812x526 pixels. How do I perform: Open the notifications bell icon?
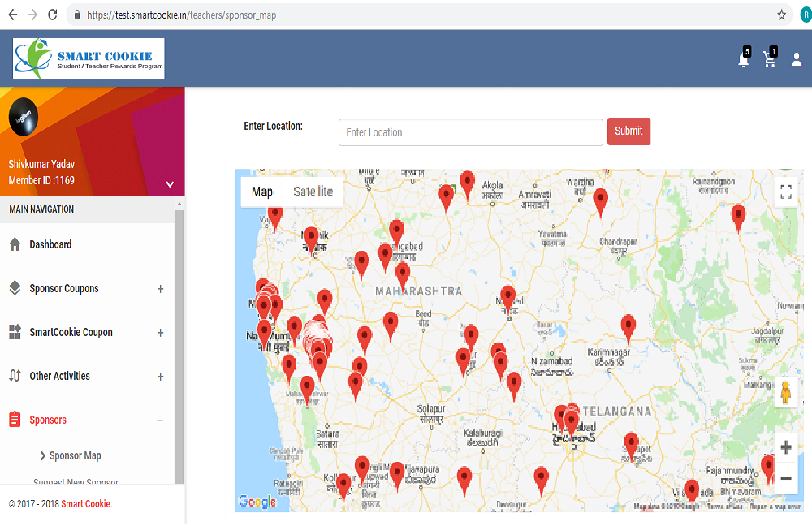pyautogui.click(x=743, y=60)
